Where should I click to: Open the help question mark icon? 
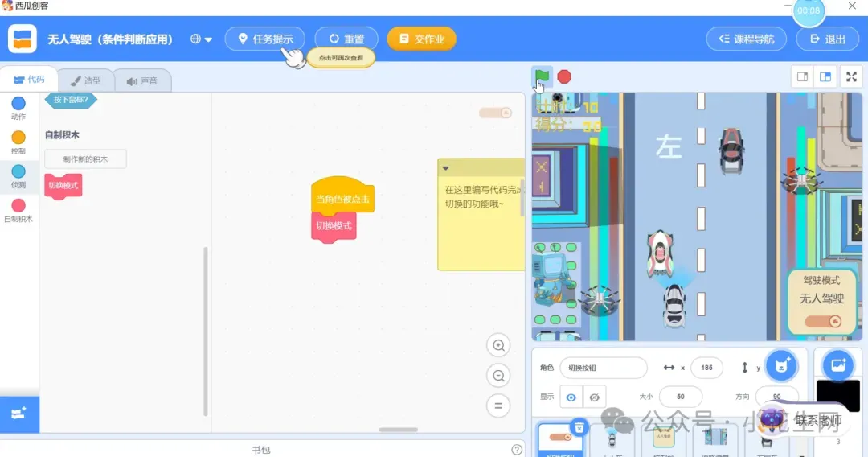click(x=517, y=450)
